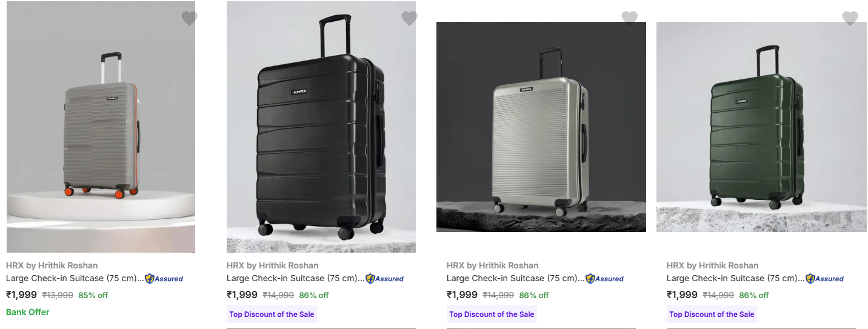
Task: Click Assured badge on the silver suitcase listing
Action: (604, 279)
